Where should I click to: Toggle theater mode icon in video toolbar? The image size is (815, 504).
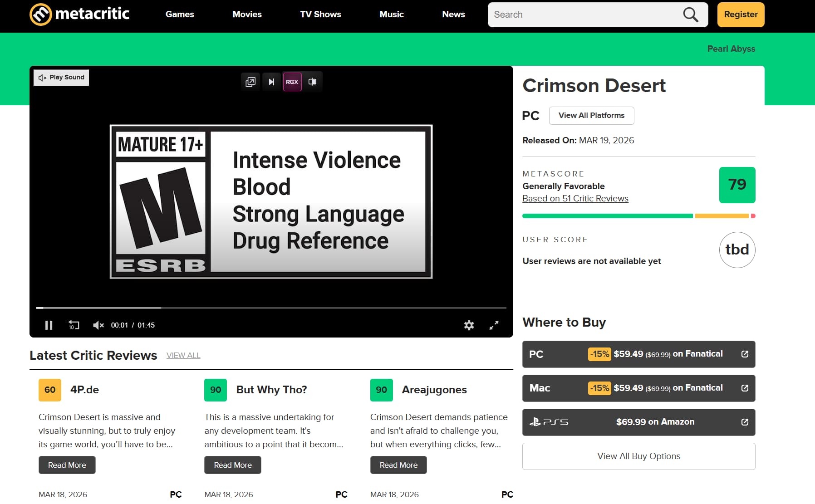pos(313,82)
